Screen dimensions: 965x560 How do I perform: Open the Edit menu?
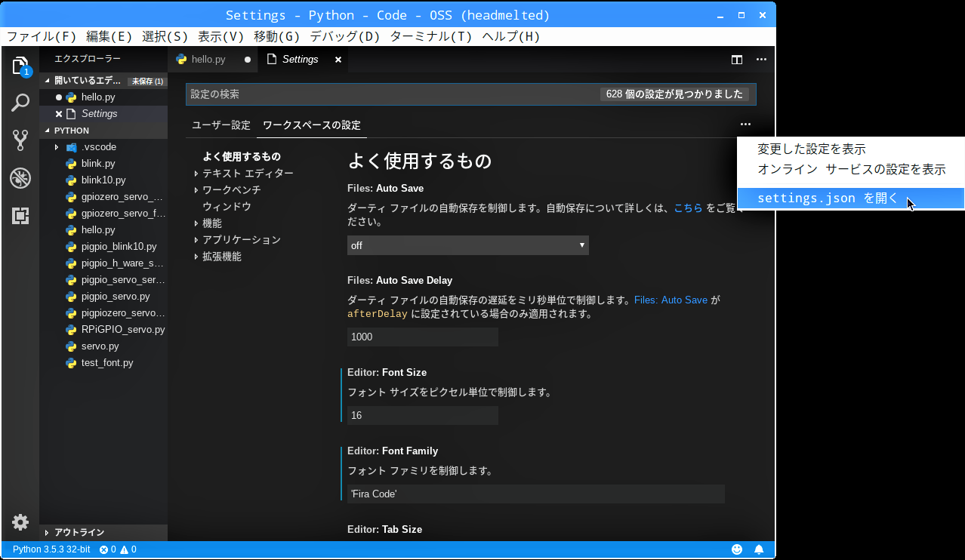click(109, 36)
